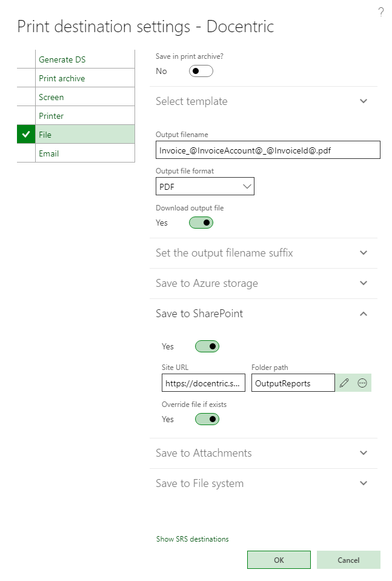Viewport: 392px width, 581px height.
Task: Turn off the Save to SharePoint toggle
Action: (x=207, y=346)
